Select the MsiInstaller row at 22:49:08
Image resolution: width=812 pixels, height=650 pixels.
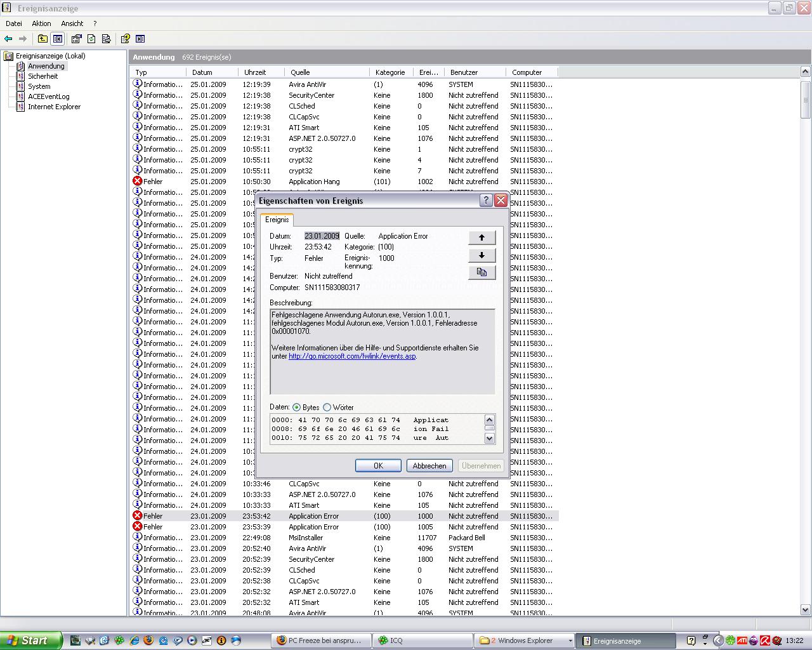344,538
